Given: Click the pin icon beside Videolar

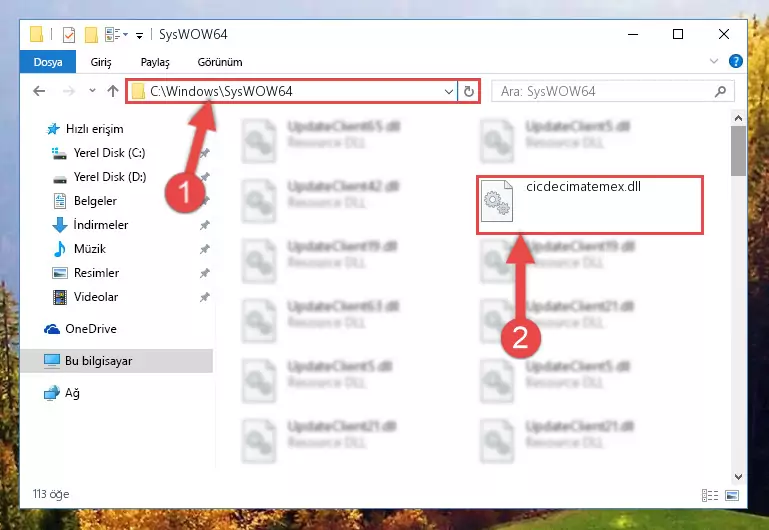Looking at the screenshot, I should (x=205, y=297).
